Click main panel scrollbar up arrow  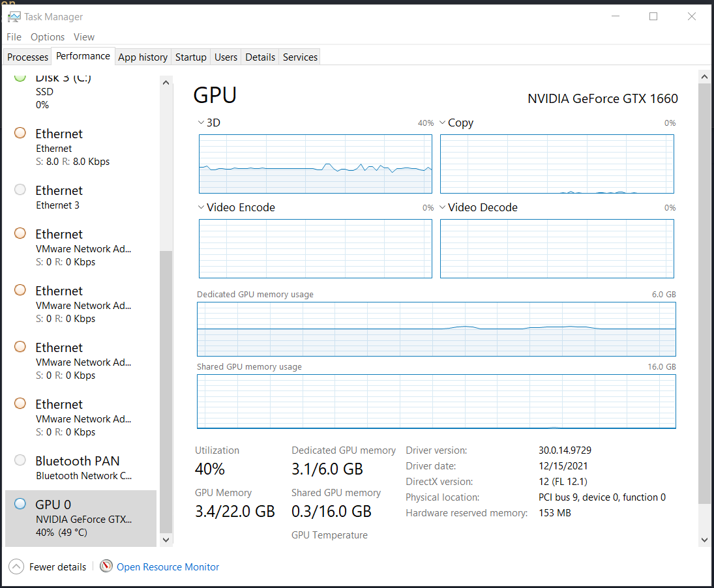pos(704,77)
